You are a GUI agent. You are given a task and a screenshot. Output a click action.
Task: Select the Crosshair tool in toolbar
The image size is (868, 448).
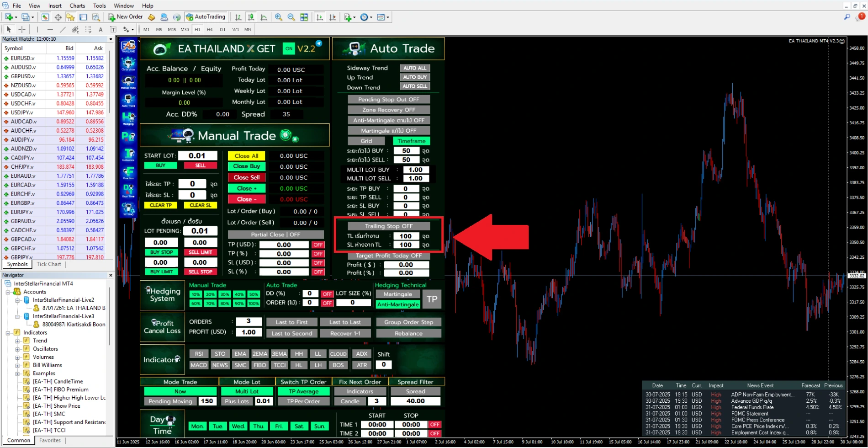click(x=21, y=30)
